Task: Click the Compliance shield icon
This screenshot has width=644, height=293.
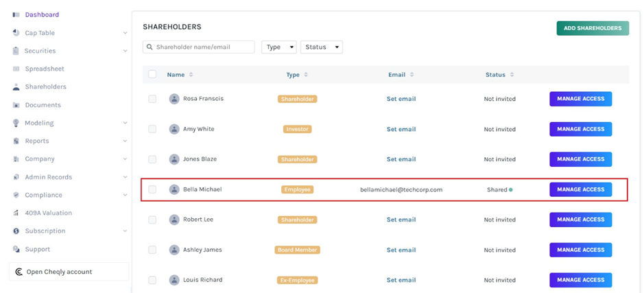Action: [16, 195]
